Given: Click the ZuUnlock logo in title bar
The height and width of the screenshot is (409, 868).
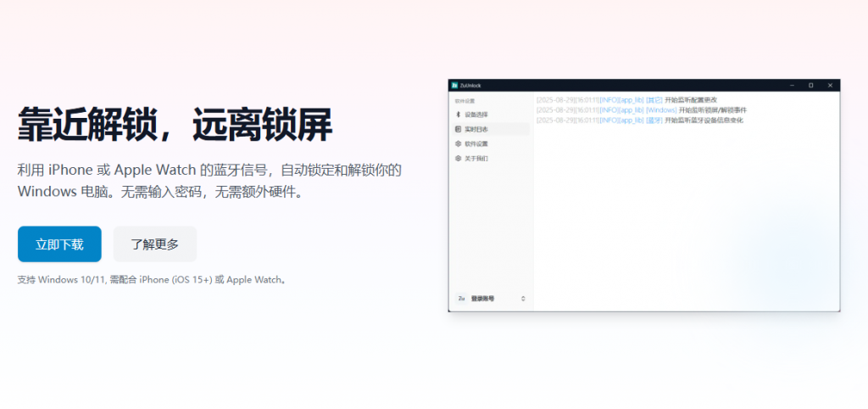Looking at the screenshot, I should tap(454, 86).
